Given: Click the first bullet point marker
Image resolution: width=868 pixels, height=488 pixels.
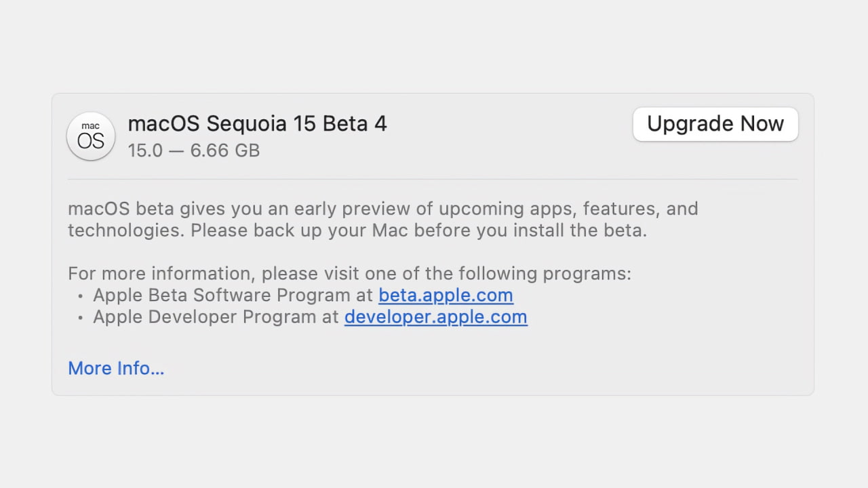Looking at the screenshot, I should click(81, 296).
